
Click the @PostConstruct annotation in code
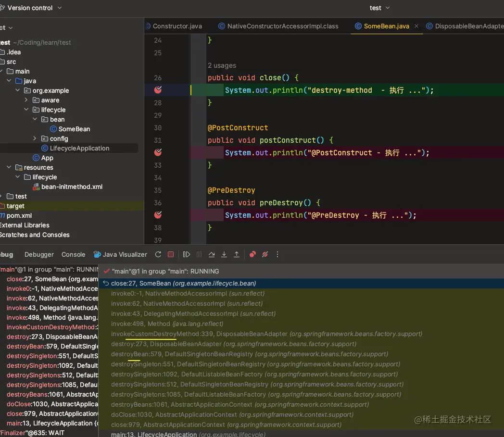[x=238, y=127]
